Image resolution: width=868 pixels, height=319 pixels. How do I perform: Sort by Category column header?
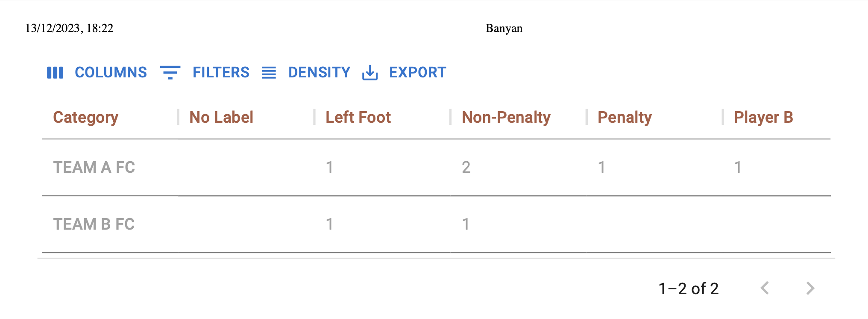click(x=85, y=117)
